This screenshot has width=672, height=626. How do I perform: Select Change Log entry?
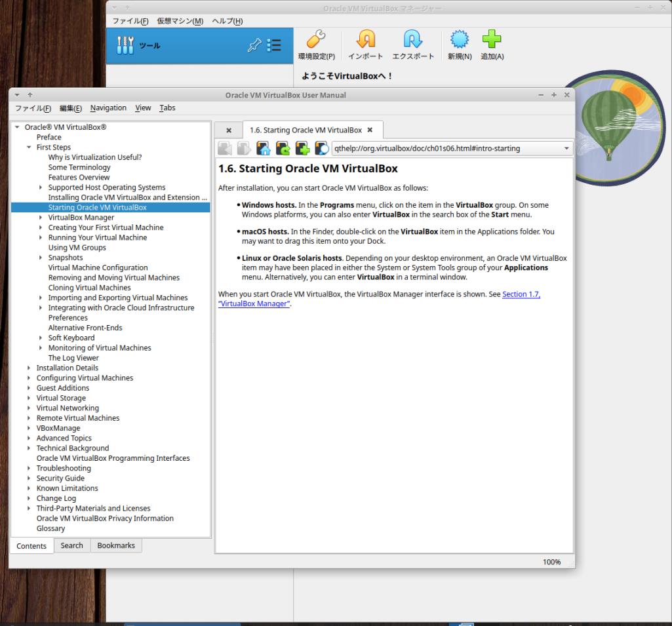56,498
